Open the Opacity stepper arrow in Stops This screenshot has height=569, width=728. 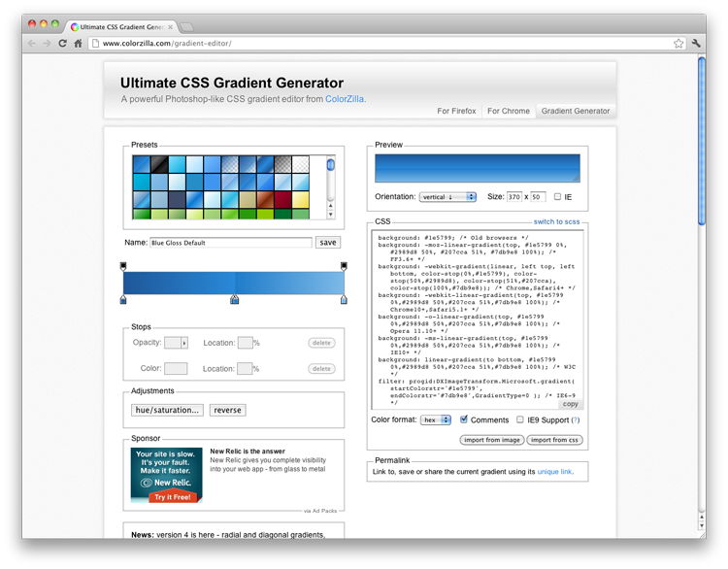pos(184,343)
